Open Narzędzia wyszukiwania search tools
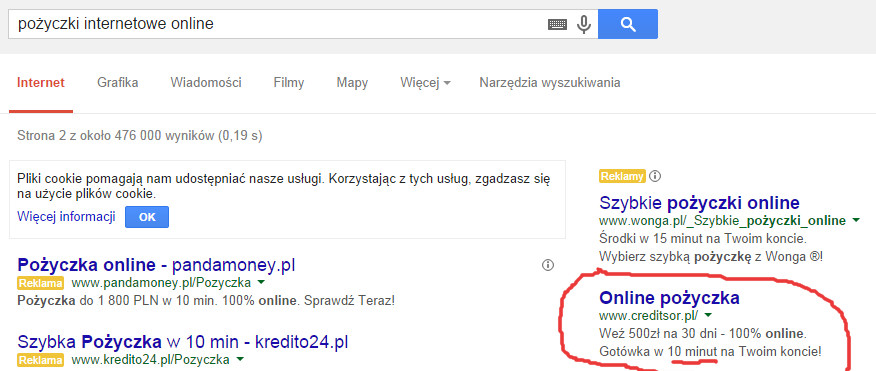 point(550,83)
